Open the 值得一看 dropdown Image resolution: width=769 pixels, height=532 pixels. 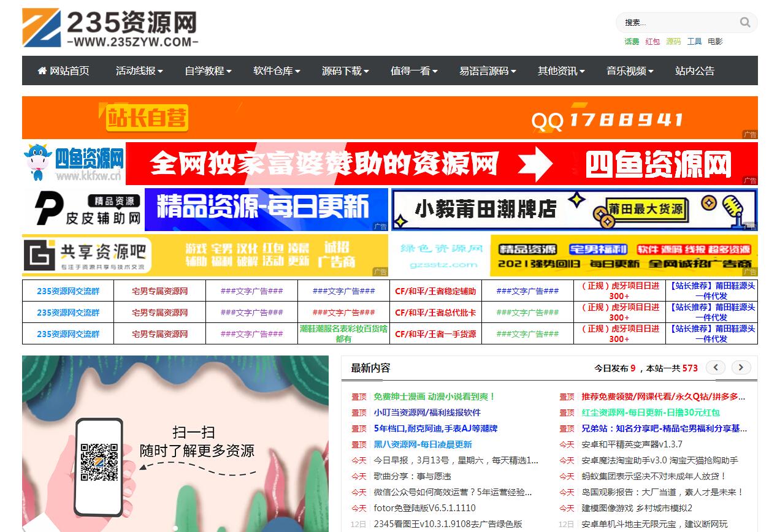(x=414, y=70)
